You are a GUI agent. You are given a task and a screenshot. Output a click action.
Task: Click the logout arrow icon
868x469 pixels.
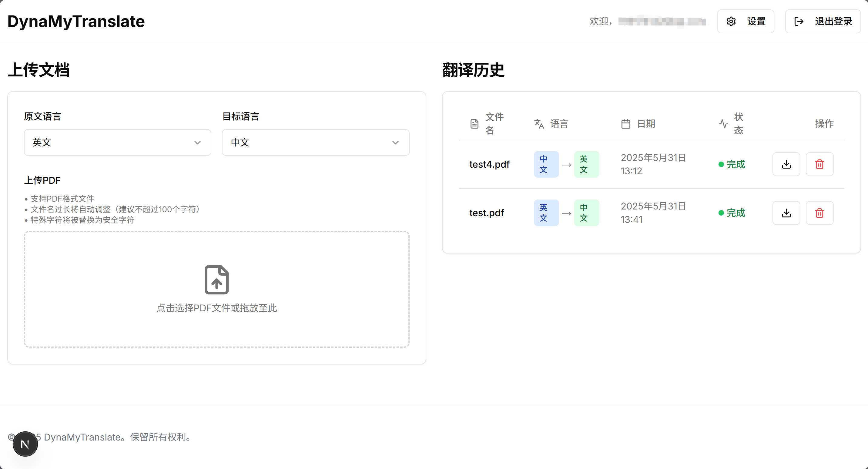pos(799,22)
